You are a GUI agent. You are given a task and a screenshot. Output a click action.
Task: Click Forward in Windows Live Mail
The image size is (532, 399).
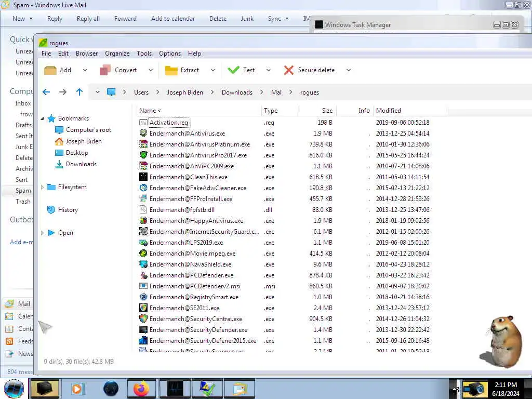pyautogui.click(x=125, y=19)
